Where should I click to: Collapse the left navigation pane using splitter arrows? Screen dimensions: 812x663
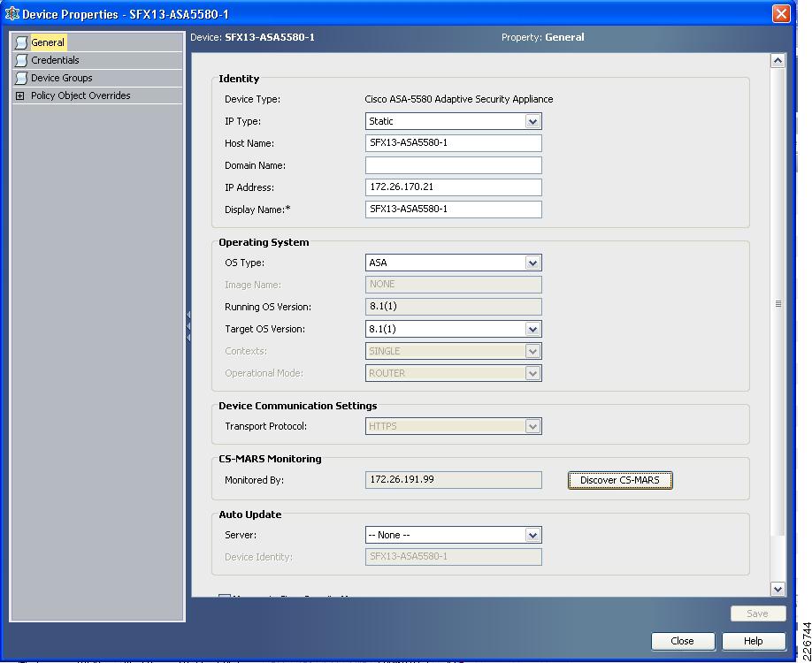[x=188, y=326]
